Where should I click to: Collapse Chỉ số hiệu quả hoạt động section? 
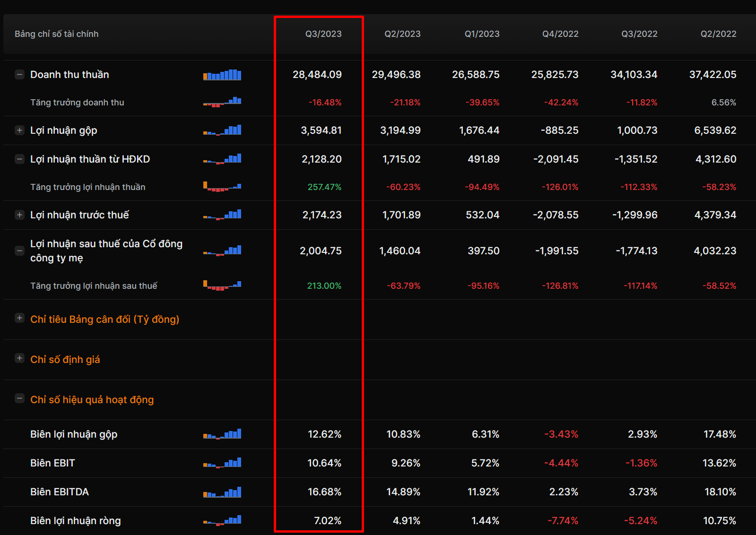[19, 398]
